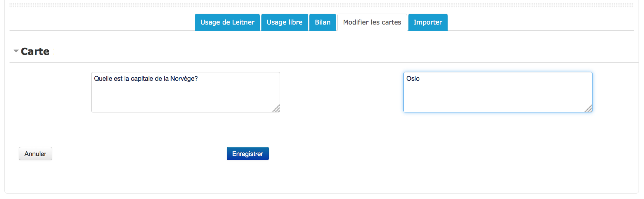644x199 pixels.
Task: Place cursor on the word Norvège
Action: 182,79
